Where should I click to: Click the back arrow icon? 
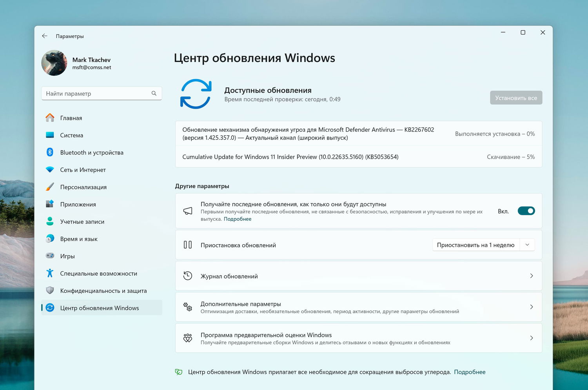[45, 36]
